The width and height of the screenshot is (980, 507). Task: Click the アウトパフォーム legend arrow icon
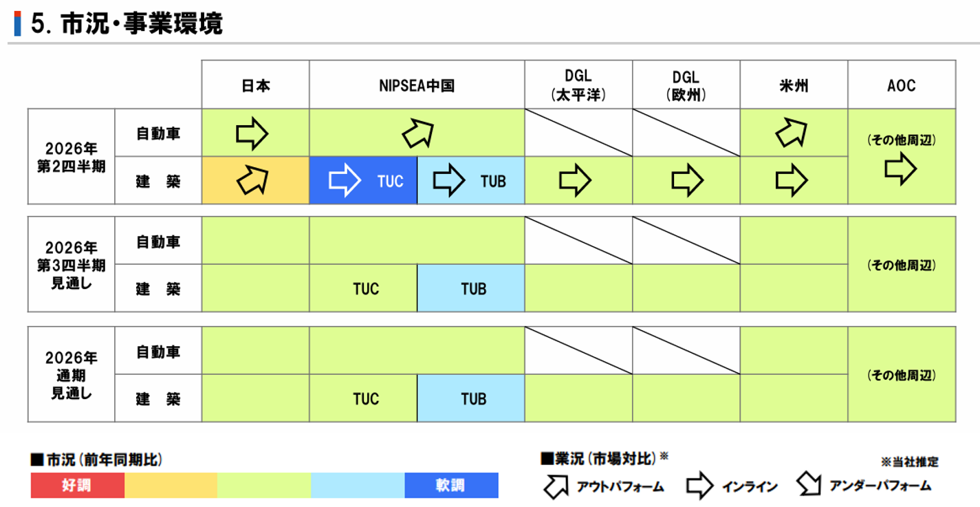[556, 486]
